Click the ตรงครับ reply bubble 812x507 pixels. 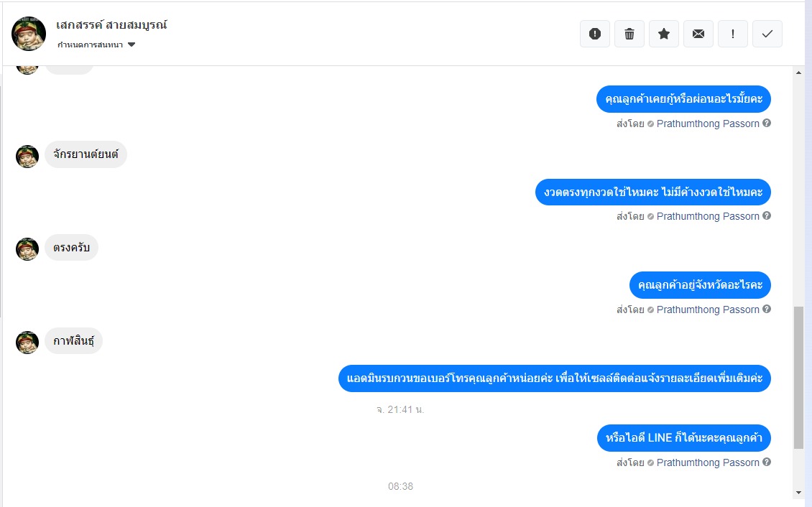(x=71, y=247)
